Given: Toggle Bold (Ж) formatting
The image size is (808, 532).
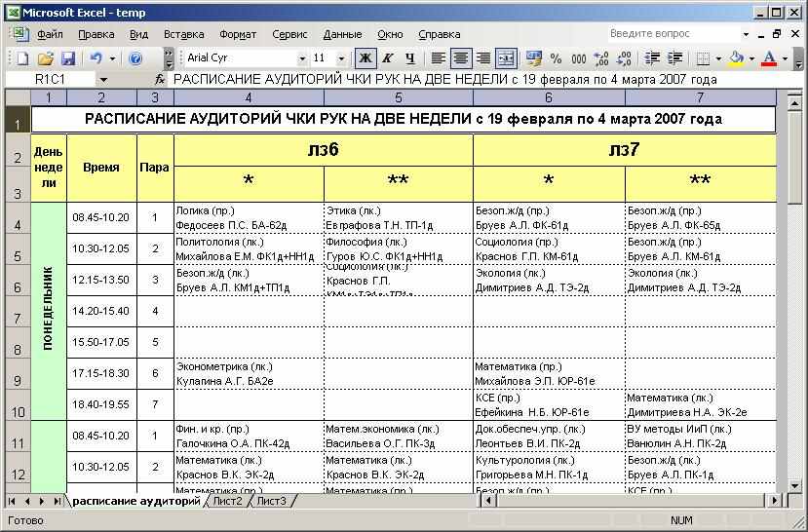Looking at the screenshot, I should 366,58.
